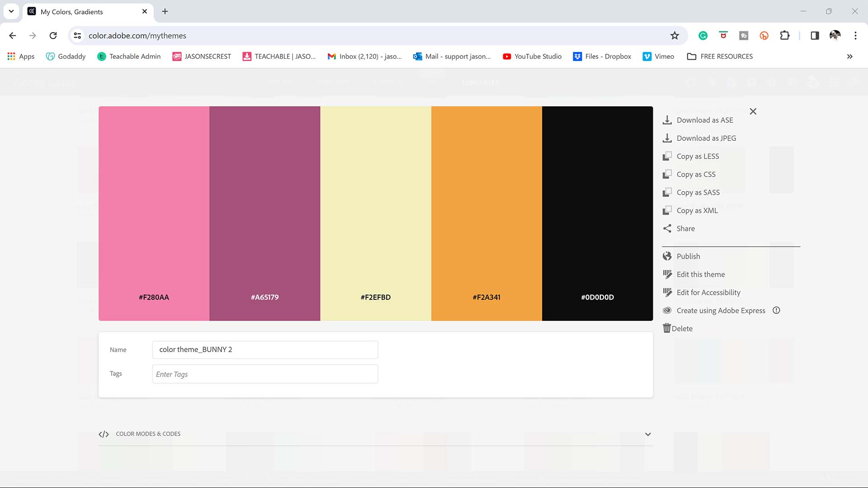
Task: Open the Files - Dropbox bookmark
Action: click(602, 56)
